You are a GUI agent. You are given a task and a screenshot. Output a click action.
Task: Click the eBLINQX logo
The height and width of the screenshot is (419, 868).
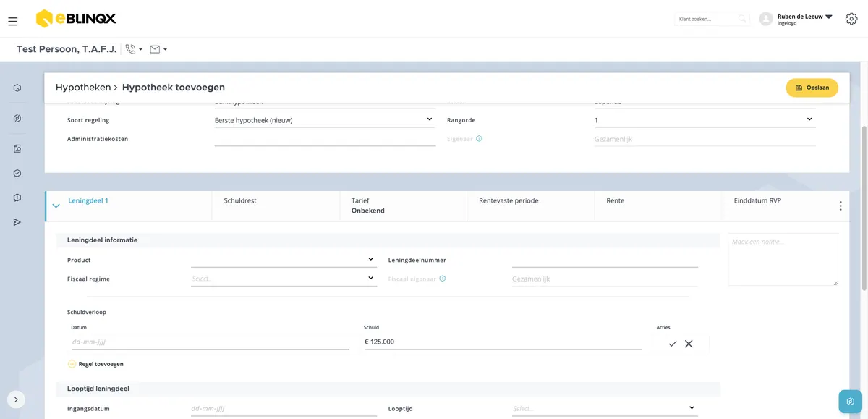pos(76,19)
